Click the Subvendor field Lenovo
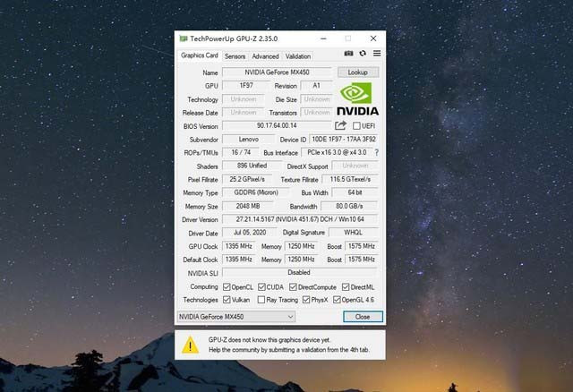Screen dimensions: 573x392 [249, 140]
